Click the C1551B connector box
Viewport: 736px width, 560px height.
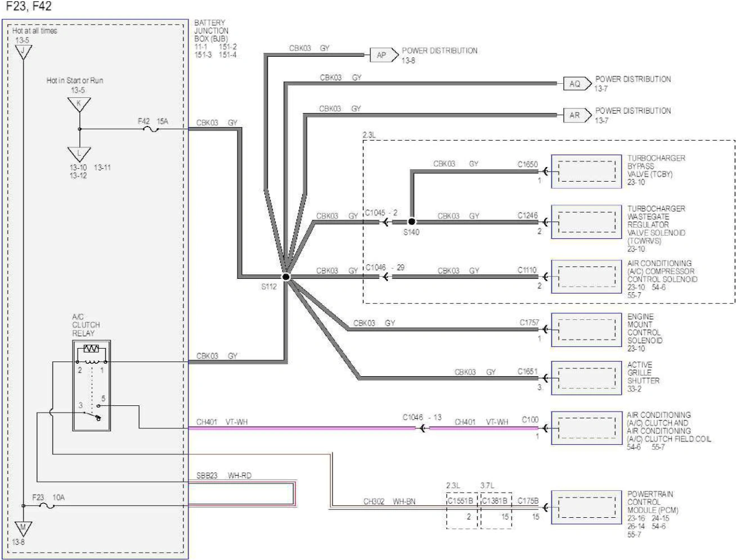462,511
